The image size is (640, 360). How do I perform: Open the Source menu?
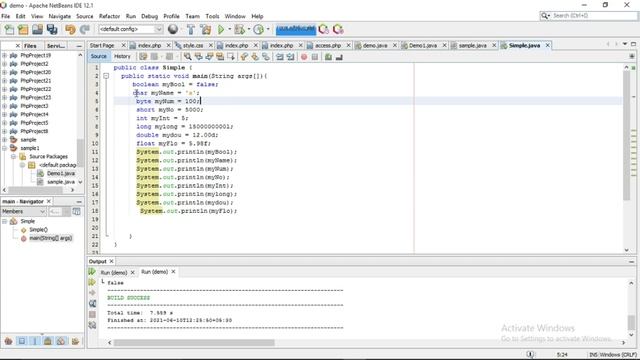click(84, 16)
